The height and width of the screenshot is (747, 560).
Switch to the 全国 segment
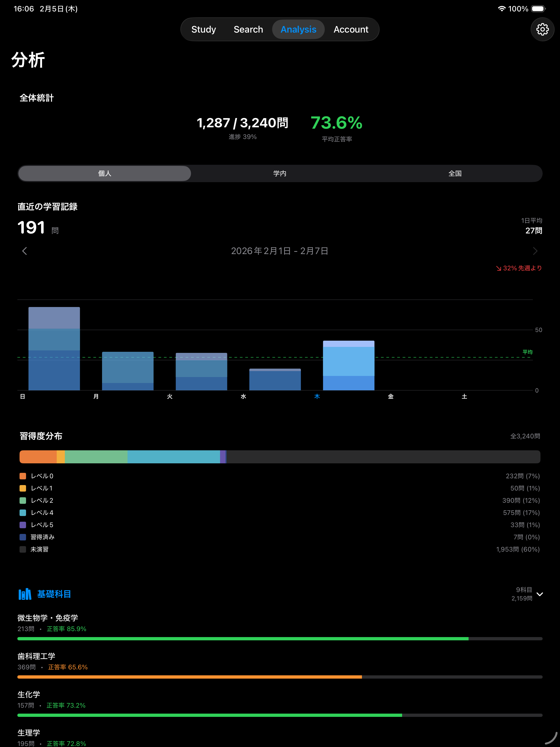point(455,173)
